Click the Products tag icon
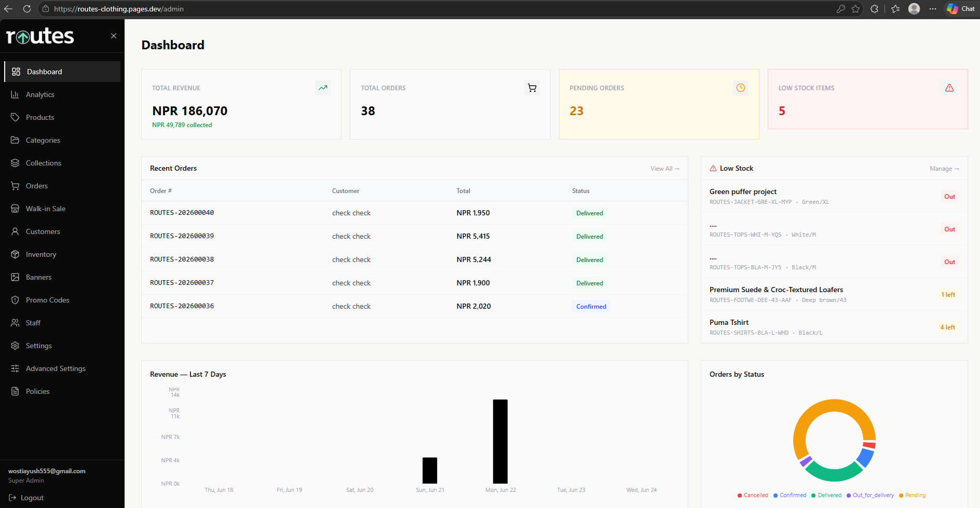 (15, 117)
